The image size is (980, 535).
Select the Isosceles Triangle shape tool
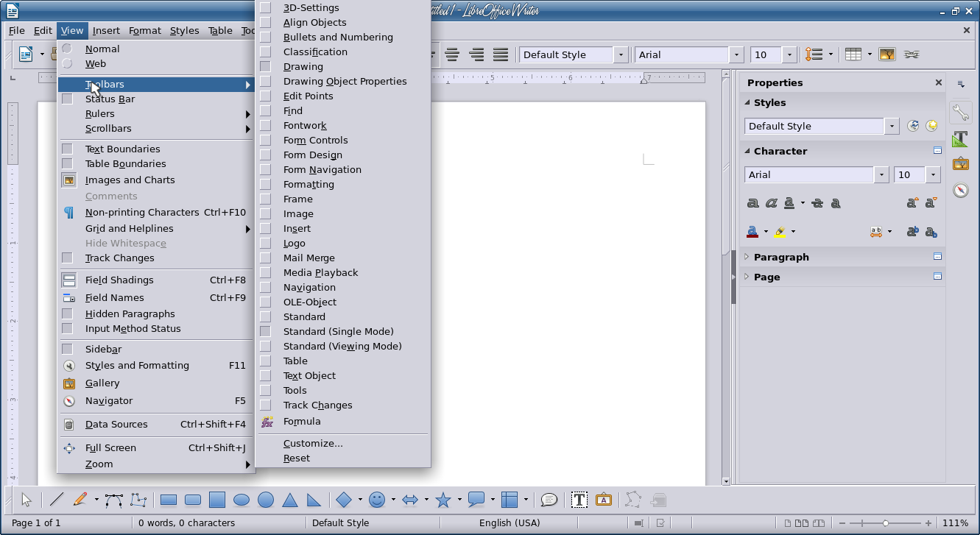pyautogui.click(x=290, y=500)
